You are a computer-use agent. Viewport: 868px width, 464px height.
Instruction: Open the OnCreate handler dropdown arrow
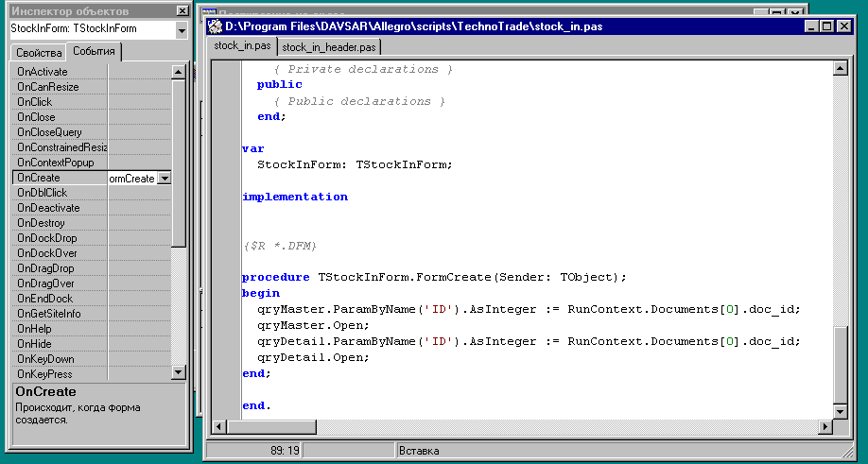(x=165, y=178)
